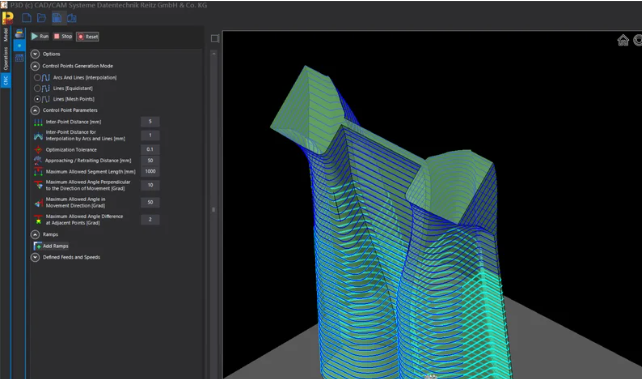Edit angle difference at adjacent points field

pos(150,219)
